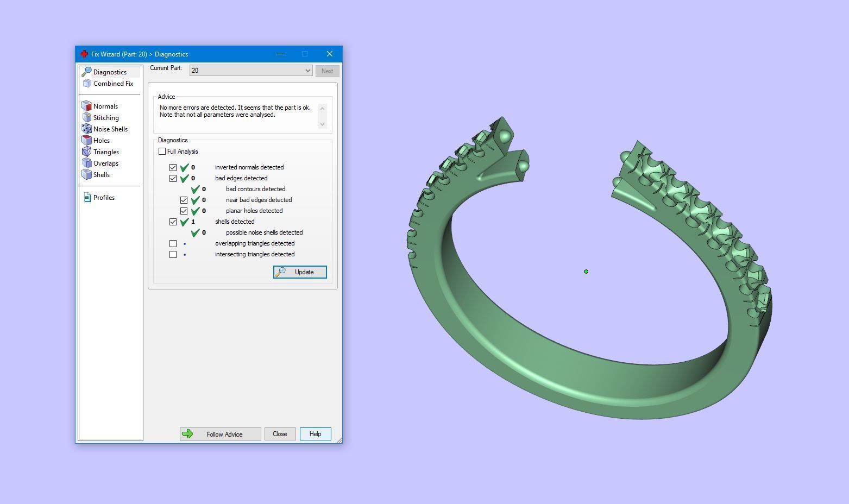849x504 pixels.
Task: Select the Holes fix icon
Action: (x=86, y=140)
